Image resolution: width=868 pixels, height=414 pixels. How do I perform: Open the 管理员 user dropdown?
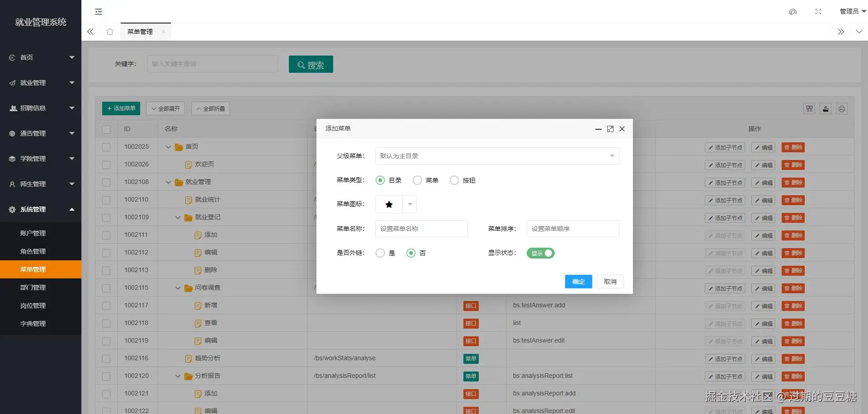click(x=853, y=11)
